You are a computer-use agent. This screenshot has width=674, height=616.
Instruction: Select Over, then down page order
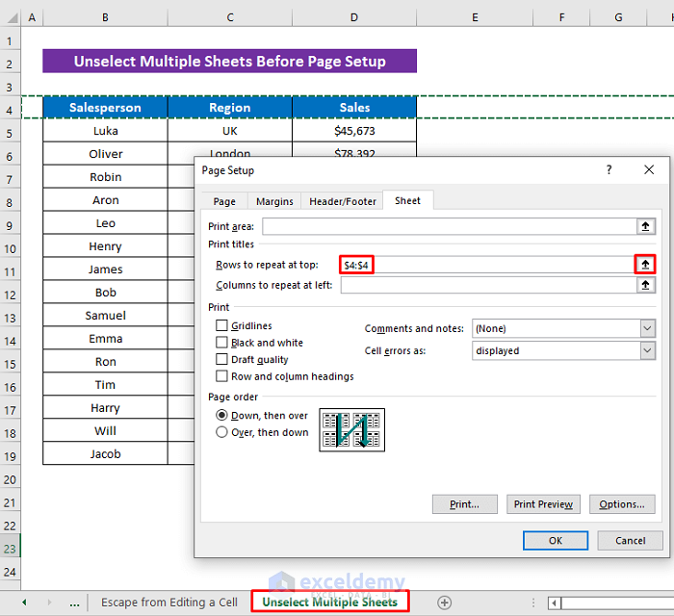coord(221,432)
